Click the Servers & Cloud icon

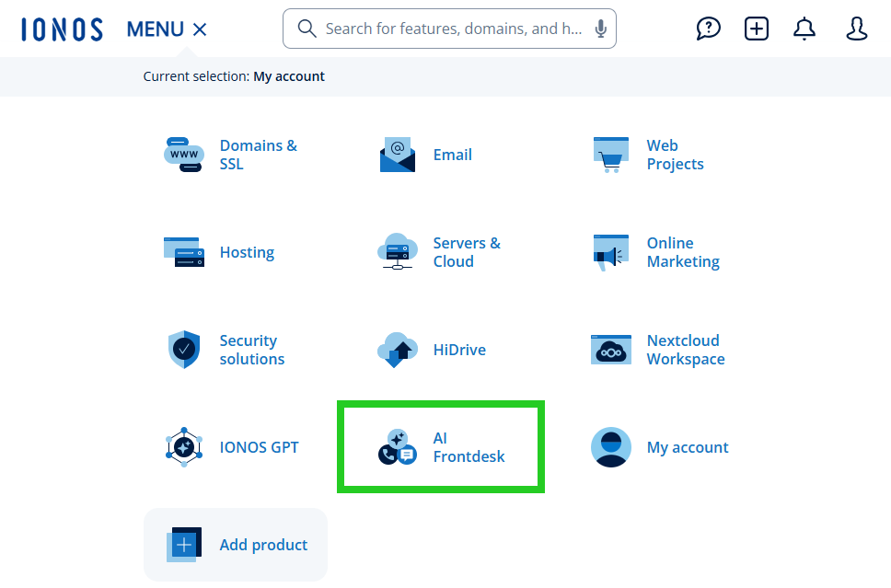click(x=398, y=251)
